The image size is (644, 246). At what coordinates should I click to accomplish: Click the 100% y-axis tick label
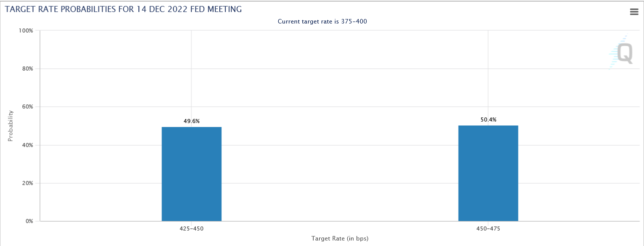point(25,30)
